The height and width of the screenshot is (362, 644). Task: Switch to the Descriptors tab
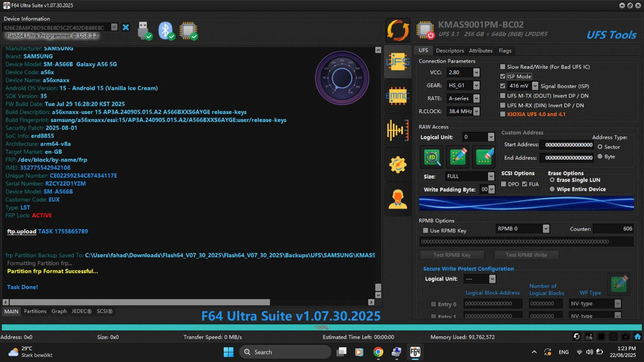pos(450,51)
